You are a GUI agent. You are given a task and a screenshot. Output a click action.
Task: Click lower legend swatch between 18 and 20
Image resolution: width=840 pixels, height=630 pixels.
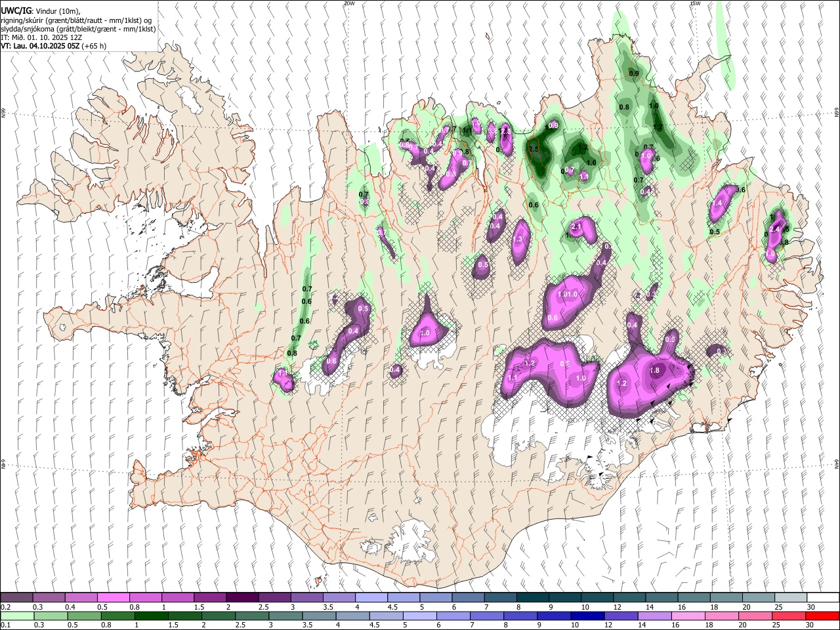pyautogui.click(x=722, y=616)
